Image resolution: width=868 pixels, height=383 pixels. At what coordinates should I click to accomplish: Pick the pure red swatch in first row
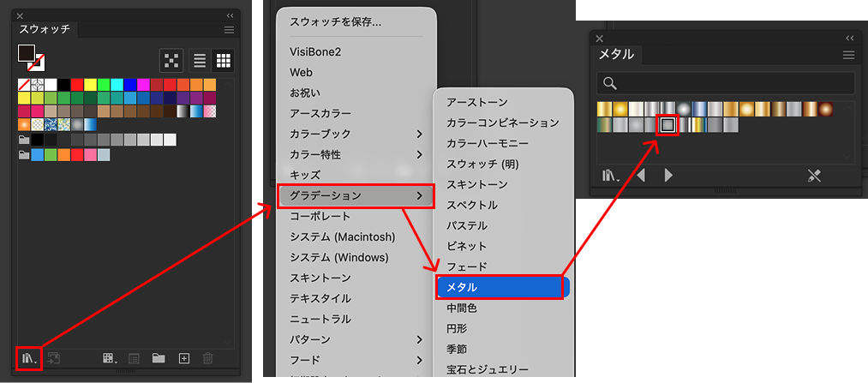(77, 85)
